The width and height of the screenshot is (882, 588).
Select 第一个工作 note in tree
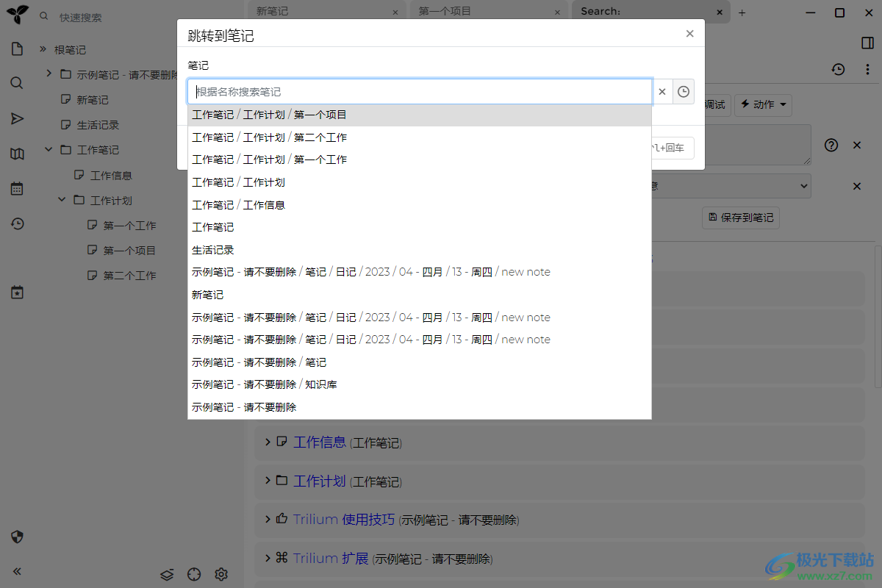point(129,226)
